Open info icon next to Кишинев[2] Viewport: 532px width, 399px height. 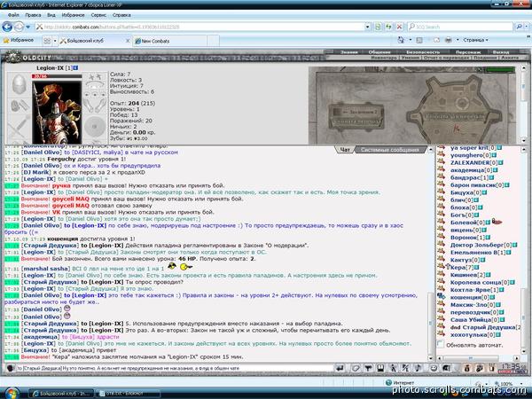[489, 275]
